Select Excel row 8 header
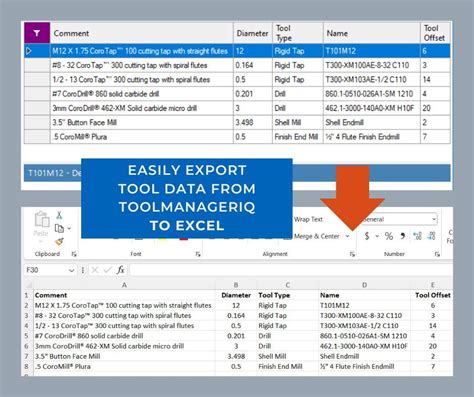474x397 pixels. [x=26, y=366]
